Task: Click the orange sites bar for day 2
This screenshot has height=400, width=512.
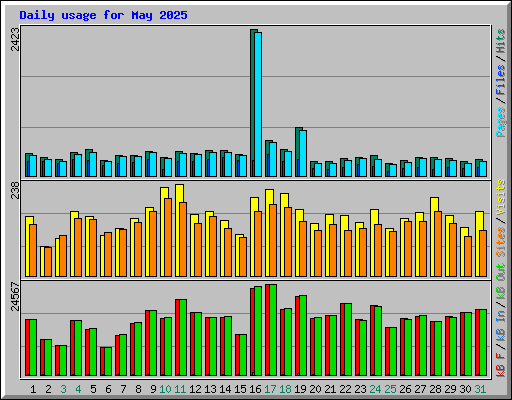Action: [48, 262]
